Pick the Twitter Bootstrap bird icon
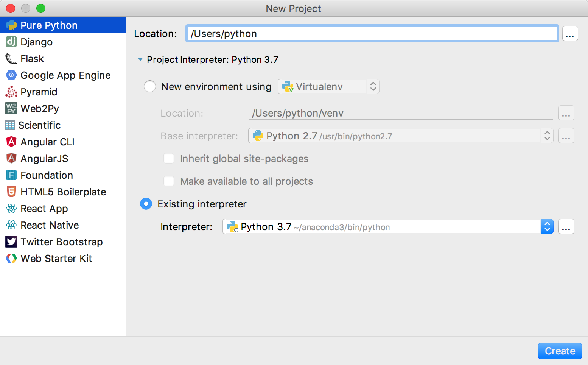 point(11,242)
